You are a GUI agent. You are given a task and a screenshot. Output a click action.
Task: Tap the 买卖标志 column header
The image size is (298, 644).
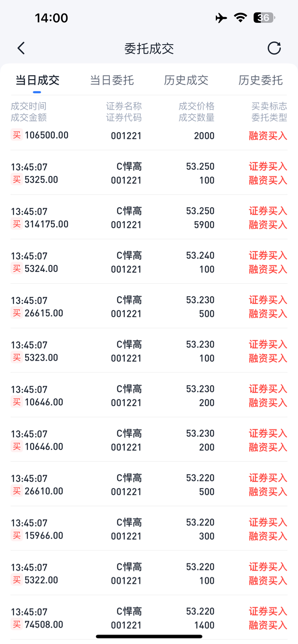click(269, 106)
